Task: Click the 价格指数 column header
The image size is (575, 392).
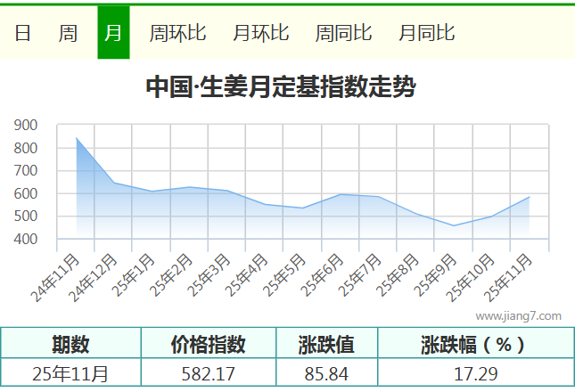Action: (x=209, y=345)
